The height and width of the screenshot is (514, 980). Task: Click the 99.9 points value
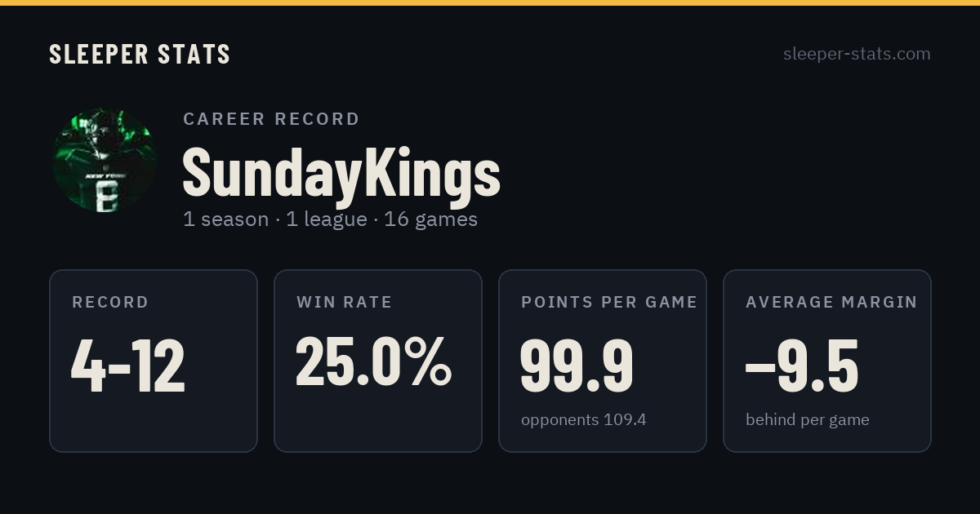(x=577, y=366)
